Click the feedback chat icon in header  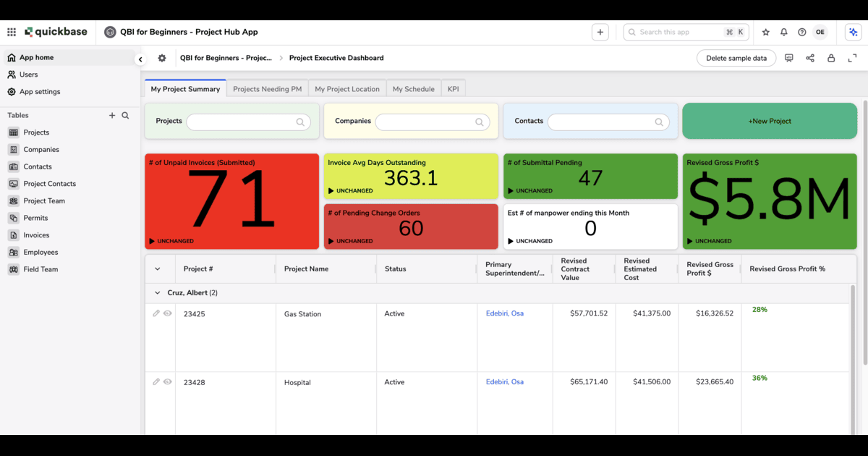point(789,58)
